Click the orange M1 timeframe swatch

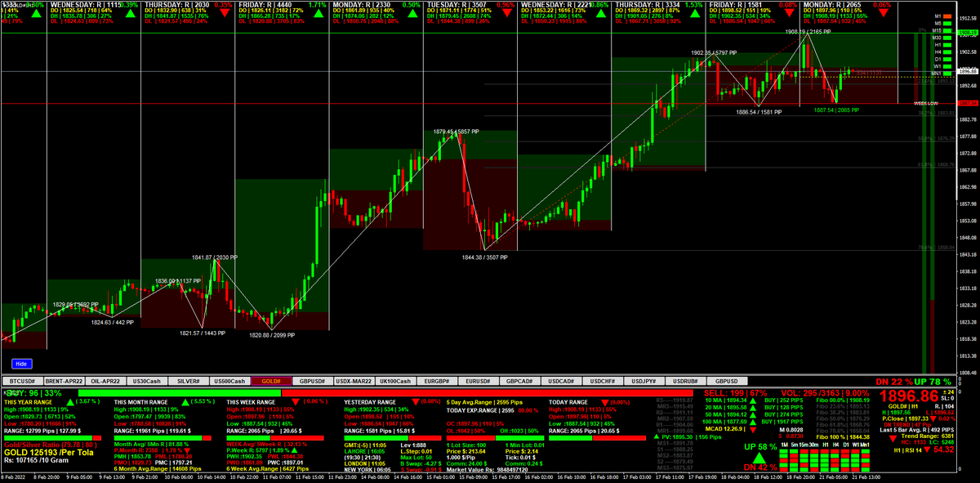pos(947,16)
